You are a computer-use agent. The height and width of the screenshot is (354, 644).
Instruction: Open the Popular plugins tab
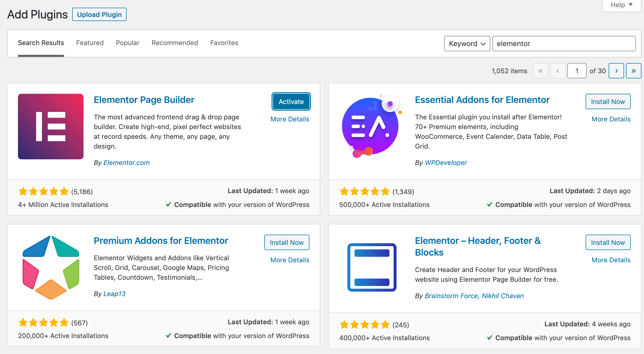pyautogui.click(x=127, y=43)
